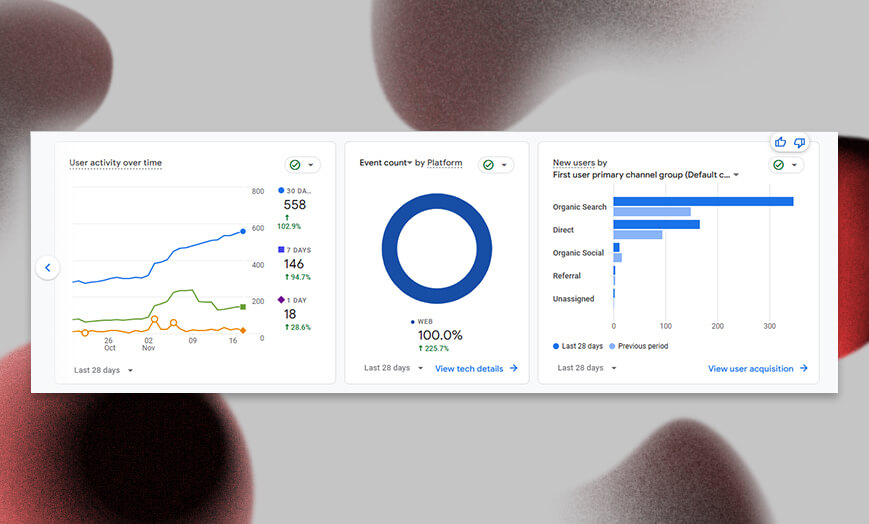Click the 30 days blue legend dot

(x=281, y=190)
